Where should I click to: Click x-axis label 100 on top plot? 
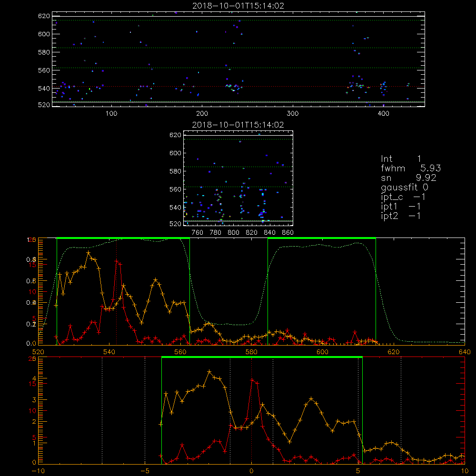click(x=111, y=114)
